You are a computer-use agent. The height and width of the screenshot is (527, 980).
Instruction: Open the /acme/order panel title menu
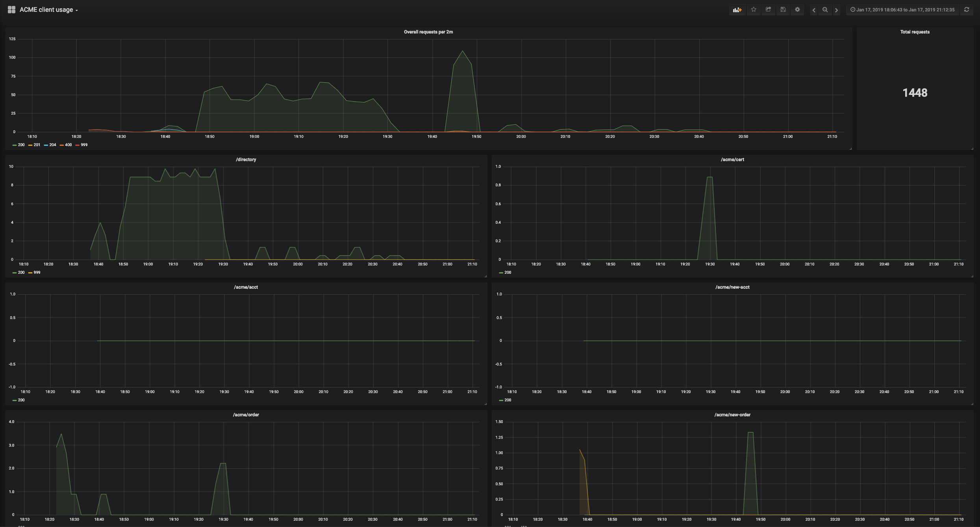click(245, 414)
